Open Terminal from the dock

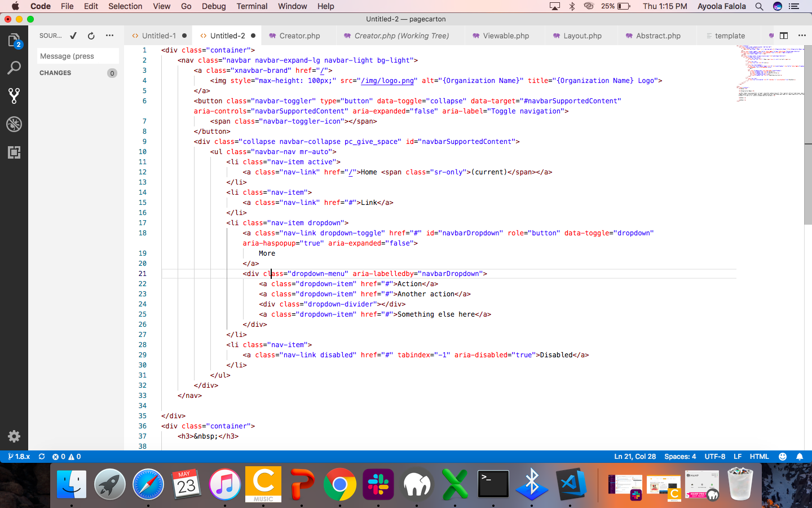493,484
